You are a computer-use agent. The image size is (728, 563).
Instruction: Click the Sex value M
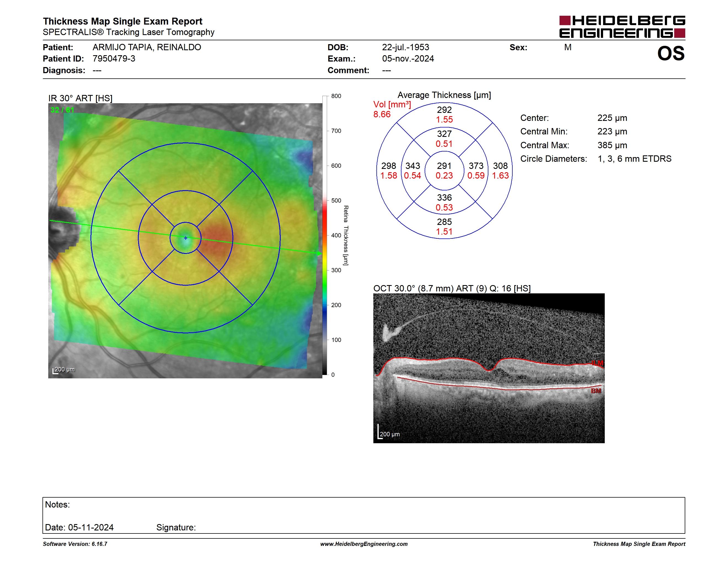(x=568, y=47)
